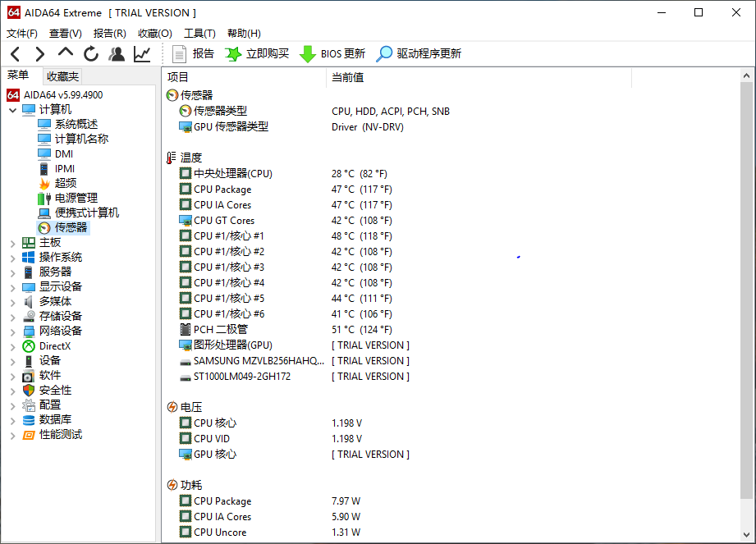Open the 查看(V) menu

coord(65,34)
